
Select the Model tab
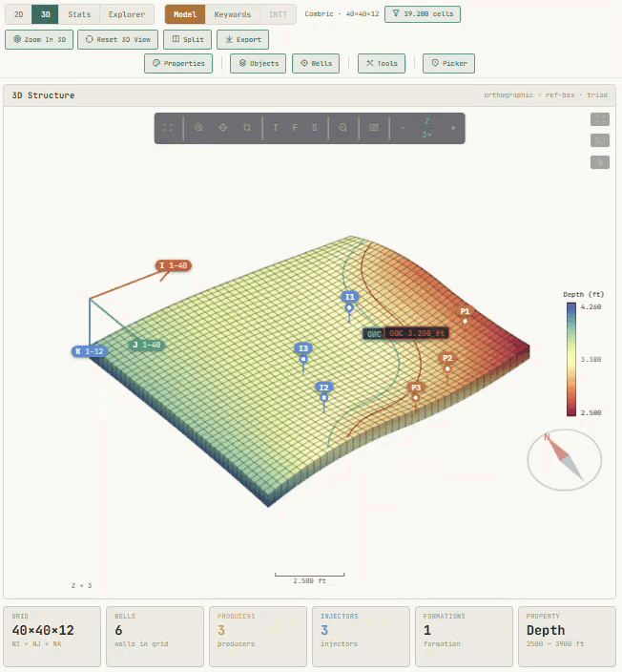(185, 14)
